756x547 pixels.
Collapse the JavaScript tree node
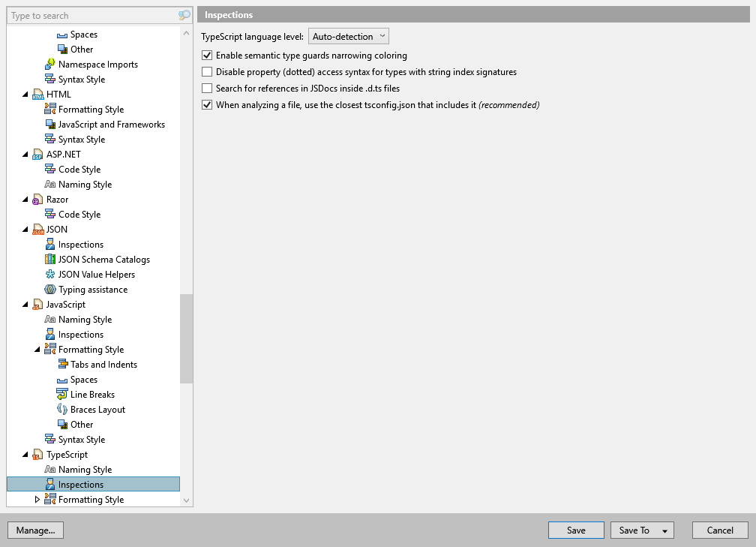point(25,304)
